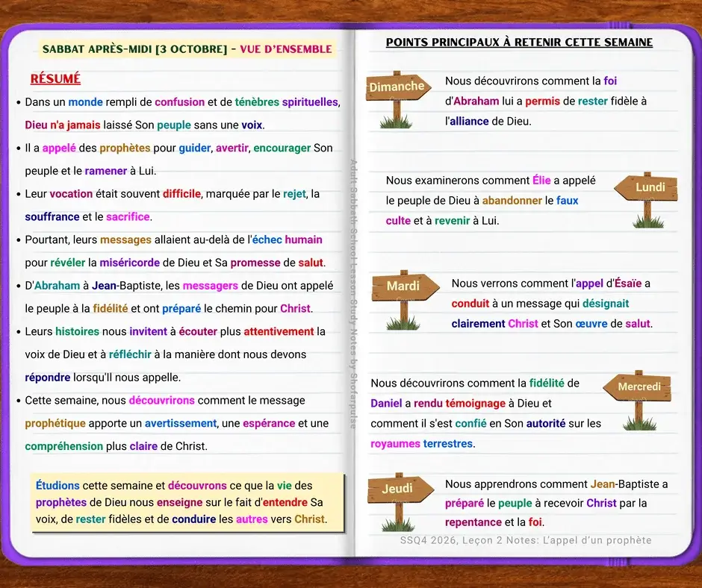Click the word "repentance" in Jeudi's point

click(473, 522)
